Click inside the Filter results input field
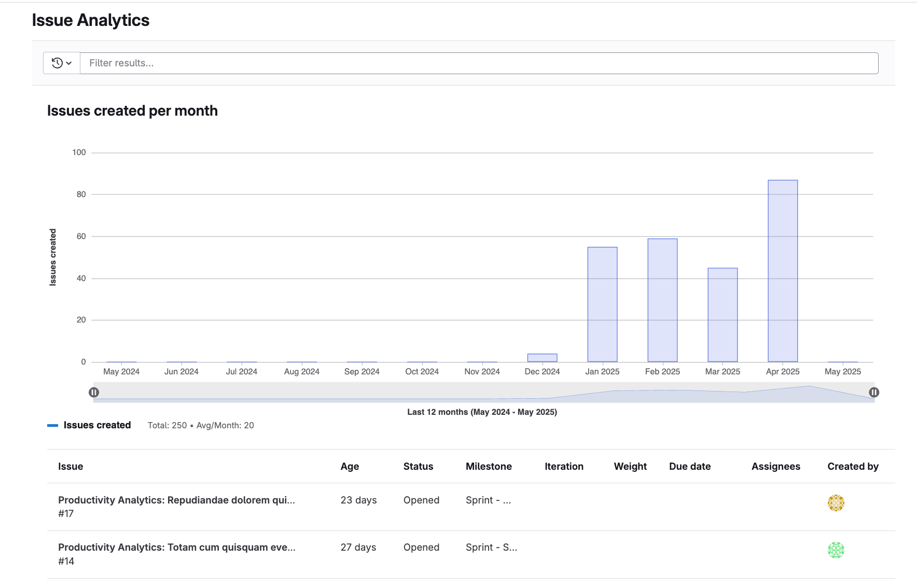Screen dimensions: 917x588 (x=311, y=63)
